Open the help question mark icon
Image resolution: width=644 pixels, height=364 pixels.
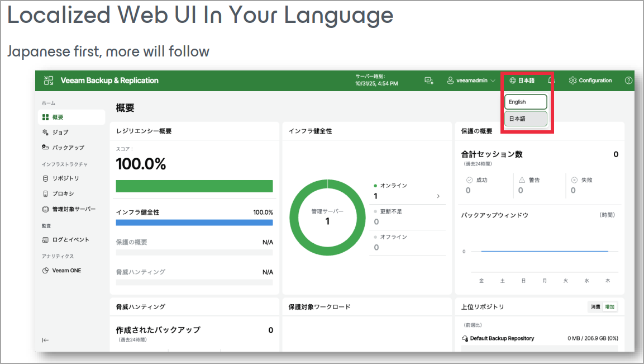point(628,81)
